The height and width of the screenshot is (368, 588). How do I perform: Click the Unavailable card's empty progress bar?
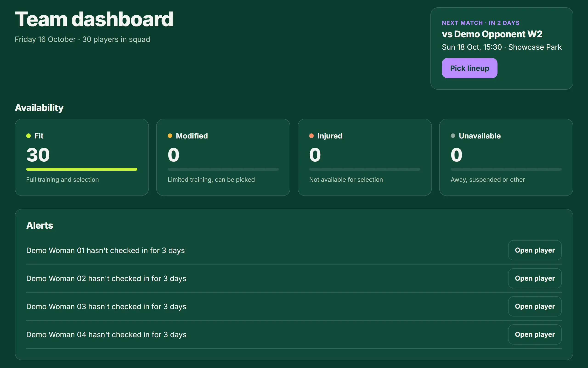click(506, 169)
